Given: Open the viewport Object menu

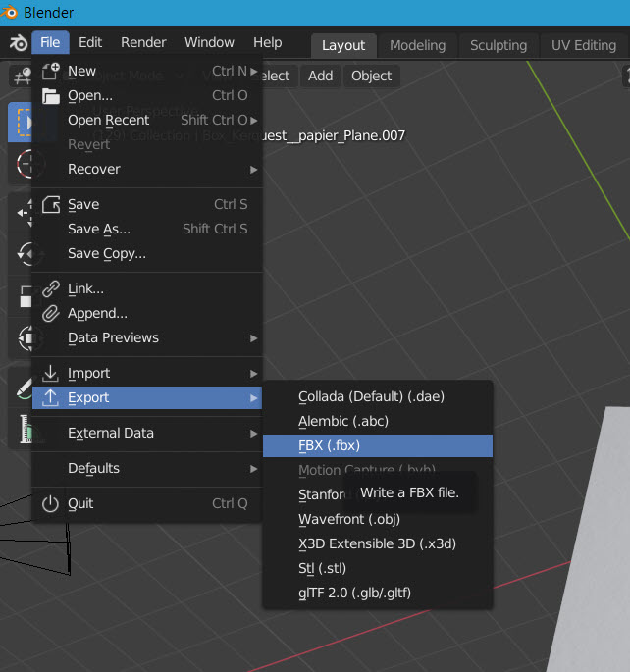Looking at the screenshot, I should pyautogui.click(x=372, y=76).
